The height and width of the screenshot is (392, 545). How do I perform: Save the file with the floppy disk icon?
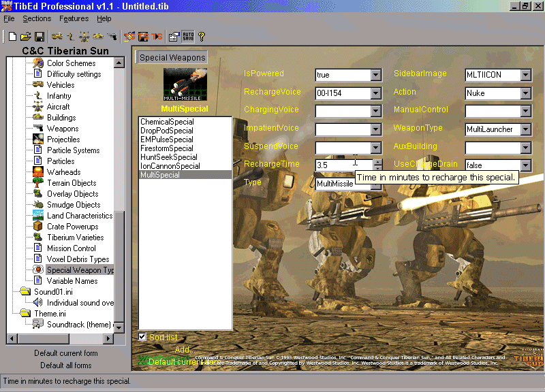pyautogui.click(x=40, y=37)
